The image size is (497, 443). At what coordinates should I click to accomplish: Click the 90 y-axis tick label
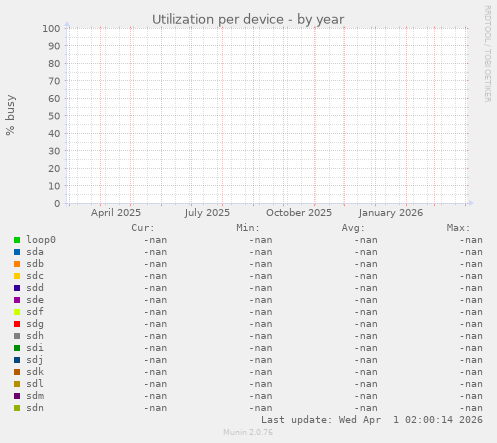pyautogui.click(x=54, y=46)
